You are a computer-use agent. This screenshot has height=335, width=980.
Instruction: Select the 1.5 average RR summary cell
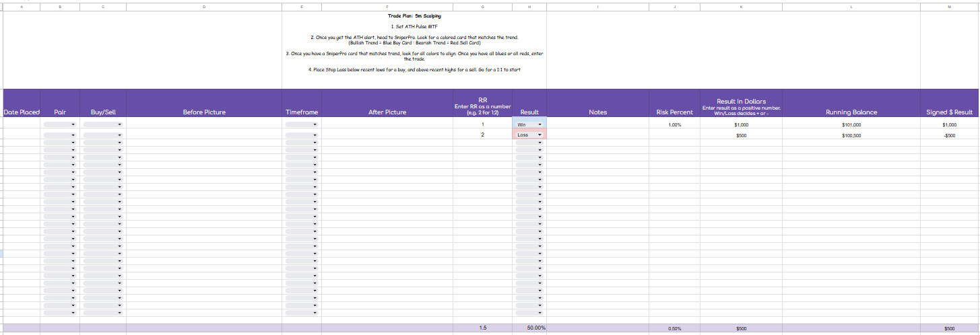(x=482, y=328)
